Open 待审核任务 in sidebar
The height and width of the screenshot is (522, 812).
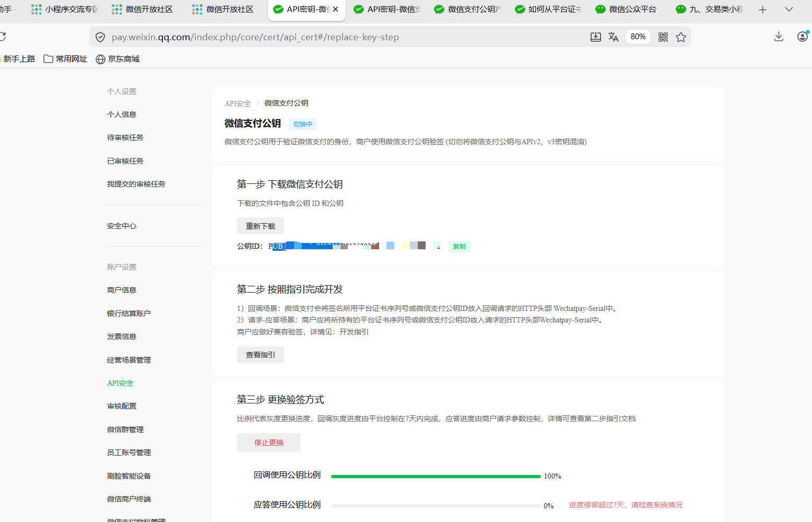point(125,137)
